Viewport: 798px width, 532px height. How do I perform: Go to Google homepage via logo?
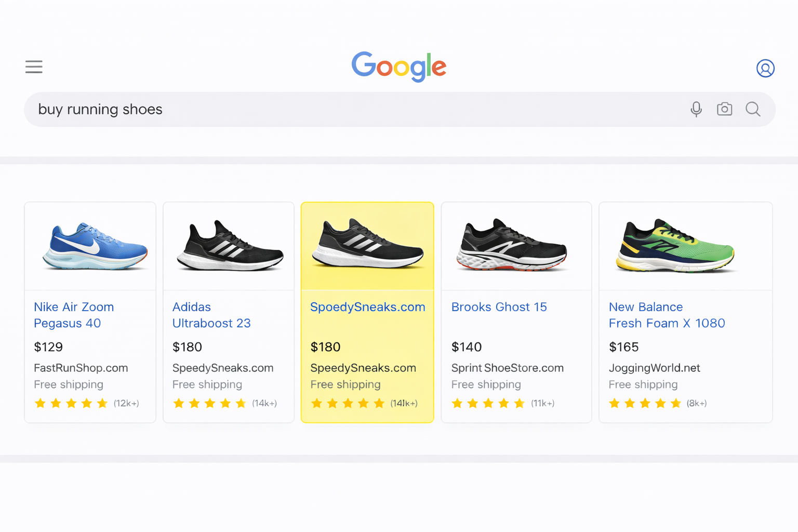(398, 66)
